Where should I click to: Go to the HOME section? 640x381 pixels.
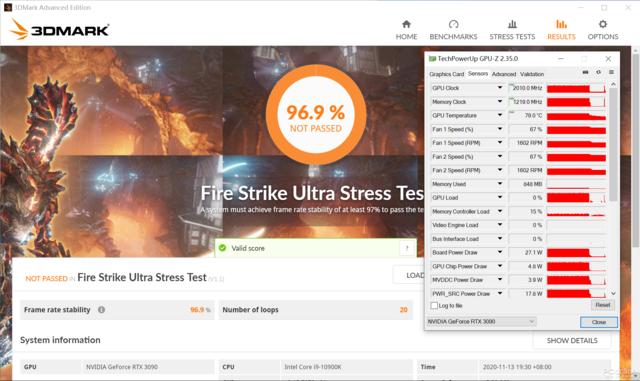[x=406, y=30]
